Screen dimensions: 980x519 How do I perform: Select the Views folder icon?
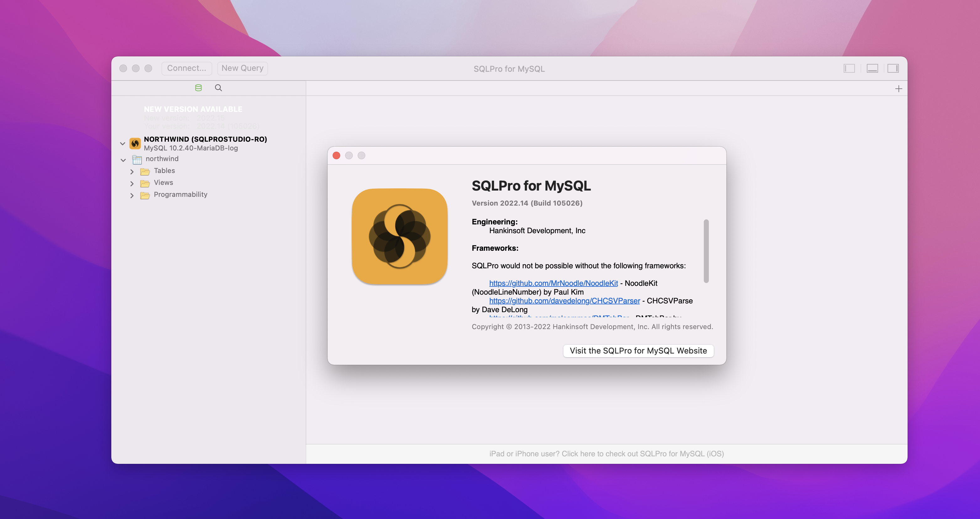click(x=145, y=184)
